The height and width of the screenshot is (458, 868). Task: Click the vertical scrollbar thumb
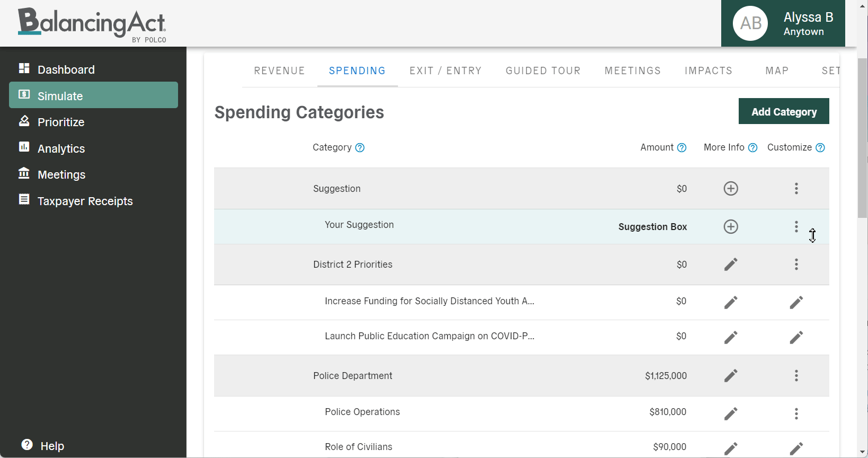(x=863, y=138)
